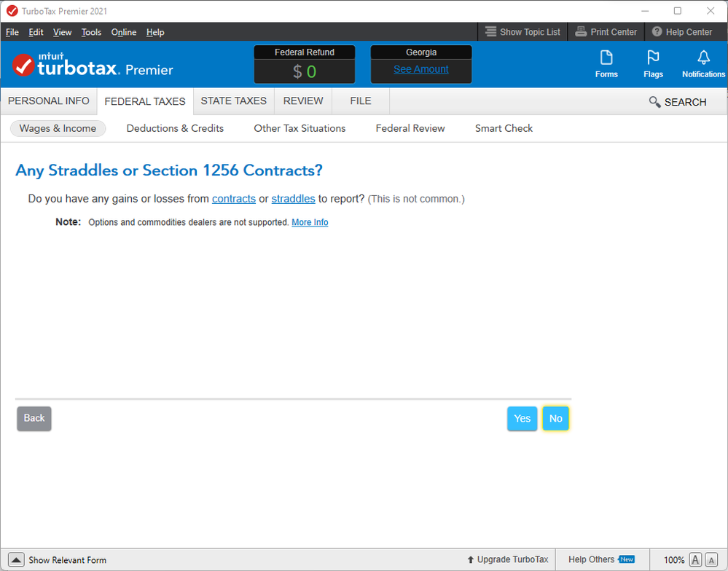Maximize the TurboTax window
This screenshot has height=571, width=728.
coord(678,11)
